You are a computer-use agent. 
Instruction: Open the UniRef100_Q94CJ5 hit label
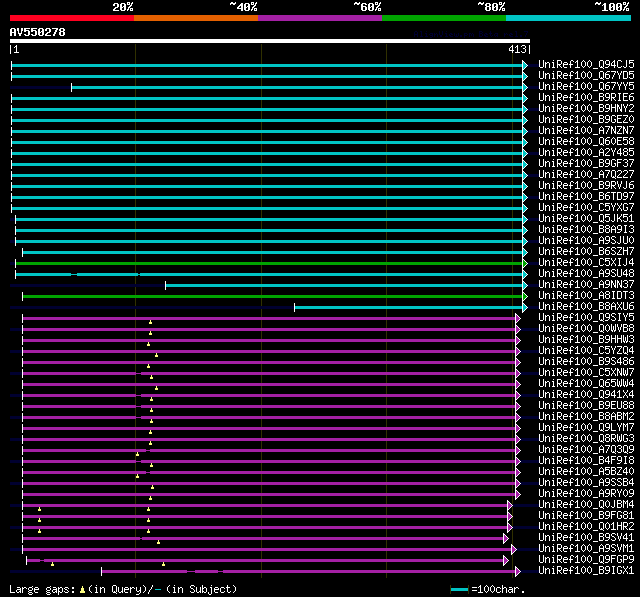586,64
